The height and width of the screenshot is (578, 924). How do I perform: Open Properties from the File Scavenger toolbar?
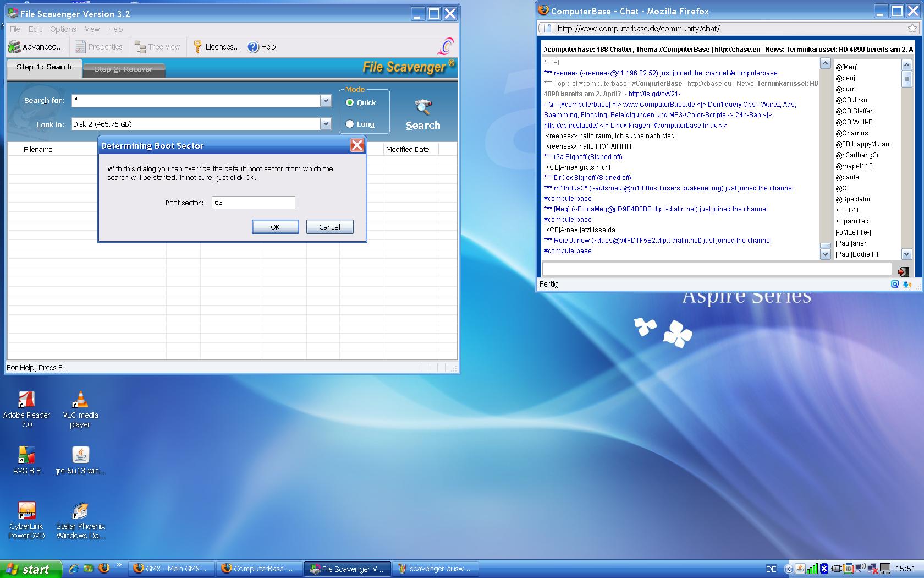99,47
